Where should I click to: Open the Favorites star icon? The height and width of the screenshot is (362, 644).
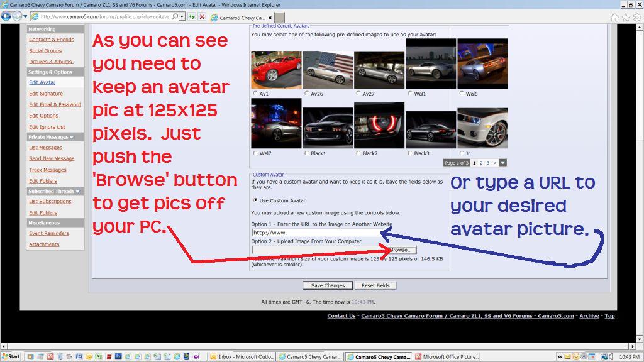tap(626, 17)
